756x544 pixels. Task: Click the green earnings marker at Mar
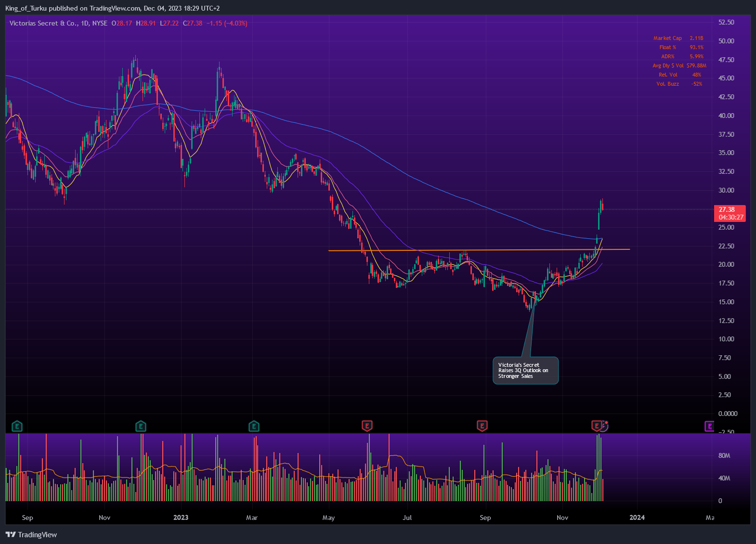point(254,426)
